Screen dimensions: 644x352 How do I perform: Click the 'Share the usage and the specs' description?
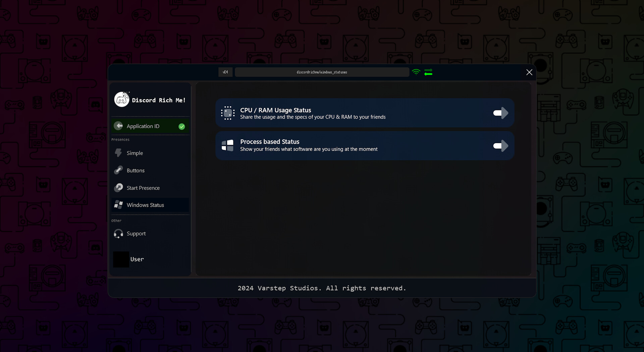(313, 117)
